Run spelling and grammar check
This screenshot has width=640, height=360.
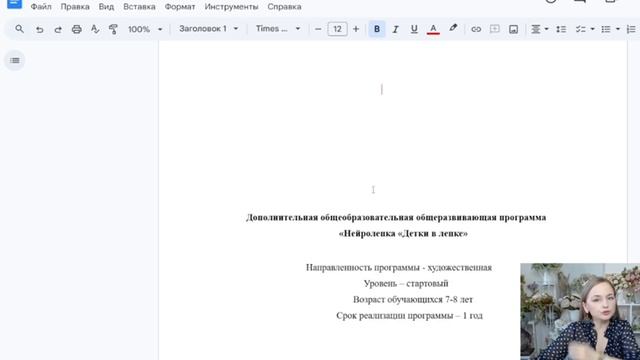95,29
